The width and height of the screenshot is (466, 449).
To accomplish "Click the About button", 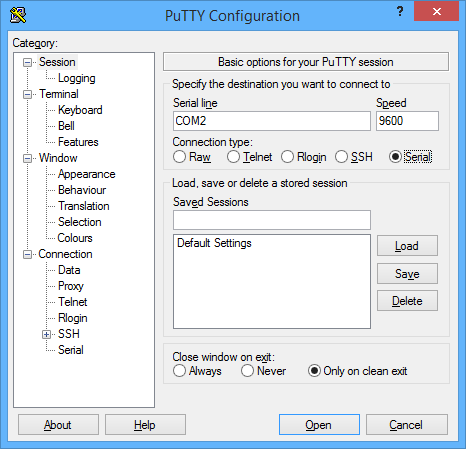I will [58, 425].
